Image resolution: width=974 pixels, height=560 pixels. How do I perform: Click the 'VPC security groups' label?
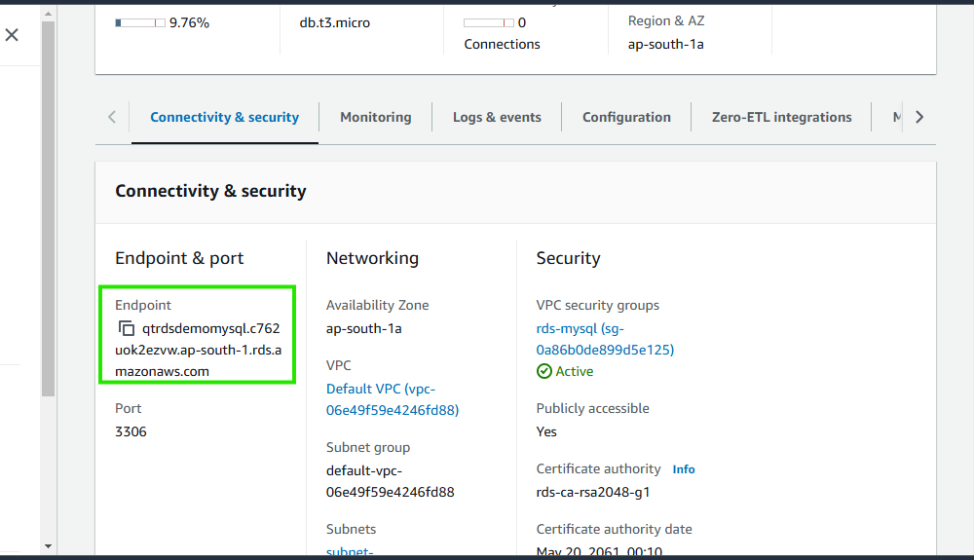[598, 305]
